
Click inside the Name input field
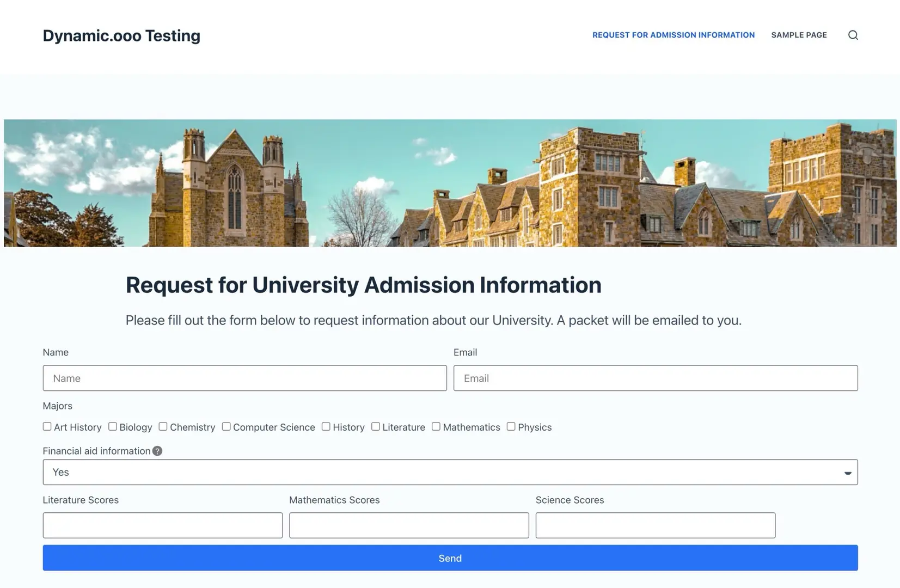click(244, 378)
